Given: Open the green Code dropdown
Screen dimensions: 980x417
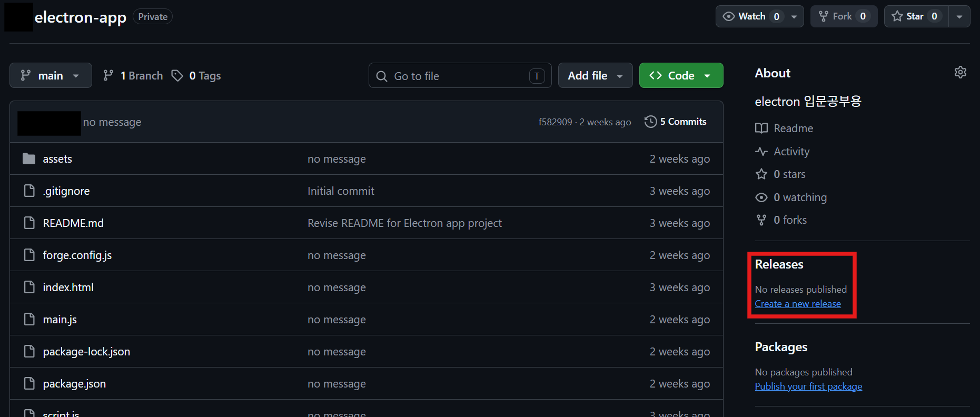Looking at the screenshot, I should [681, 75].
